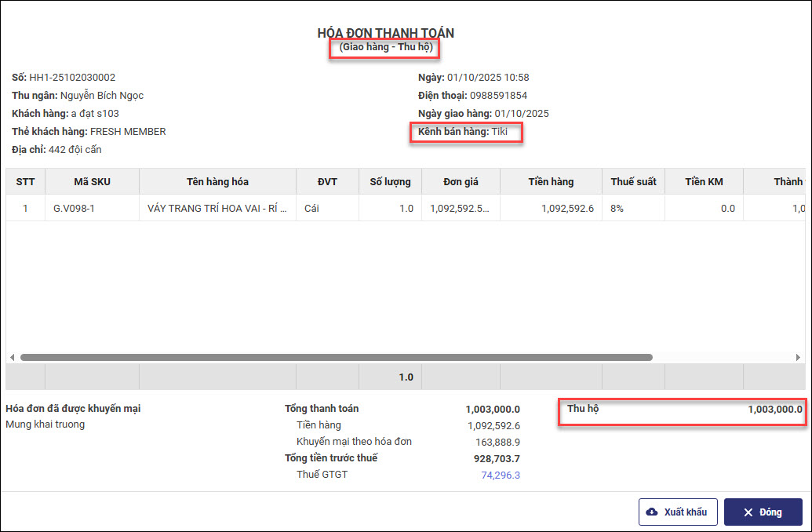812x532 pixels.
Task: Click the Thu hộ amount 1,003,000.0
Action: click(x=774, y=409)
